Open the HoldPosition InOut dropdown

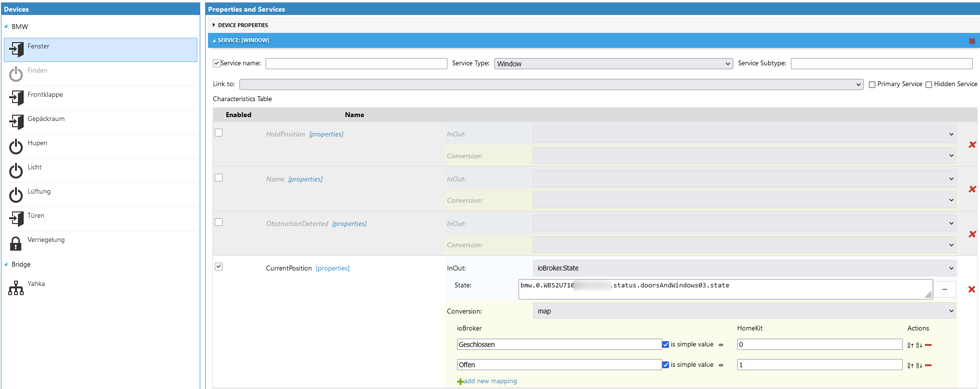point(744,134)
